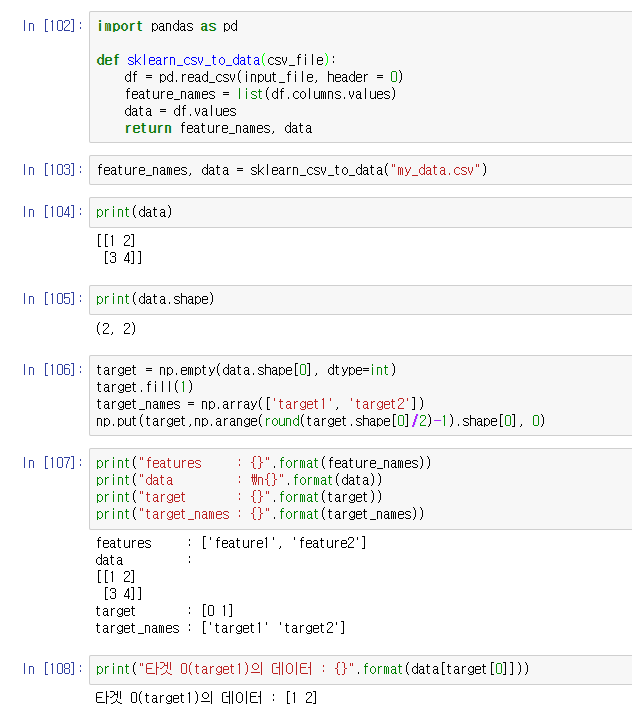
Task: Click the "def sklearn_csv_to_data(csv_file):" line
Action: 216,60
